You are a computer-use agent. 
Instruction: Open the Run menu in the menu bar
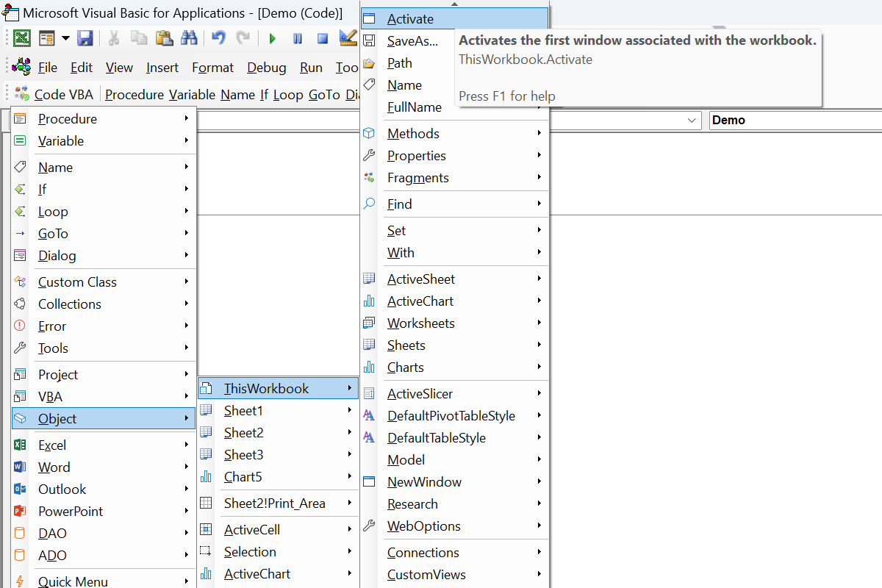click(x=312, y=68)
